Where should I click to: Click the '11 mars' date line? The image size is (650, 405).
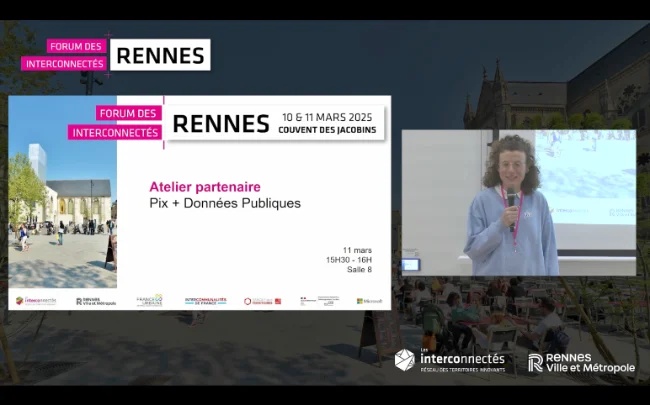point(357,250)
